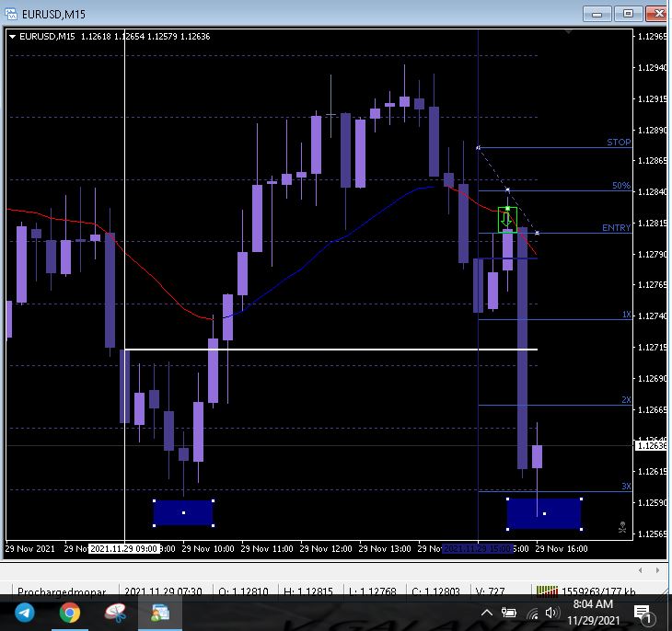Click the ENTRY level label

click(616, 228)
